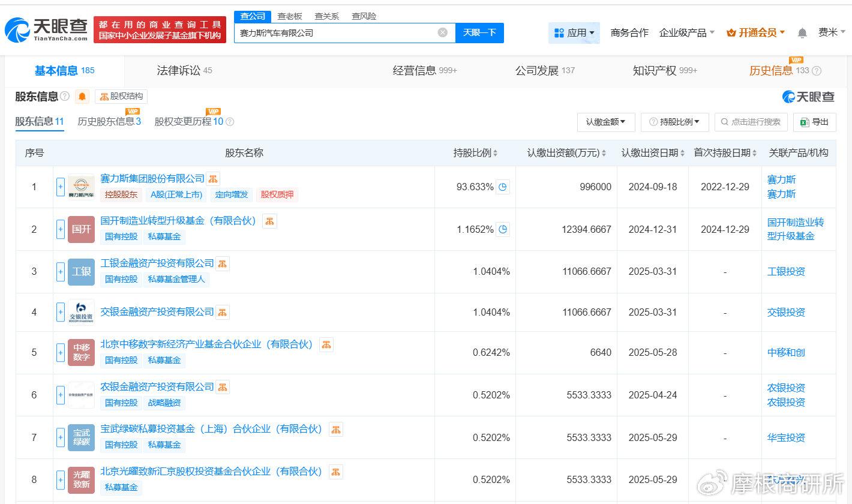Viewport: 852px width, 504px height.
Task: Open 商务合作 link
Action: pos(629,33)
